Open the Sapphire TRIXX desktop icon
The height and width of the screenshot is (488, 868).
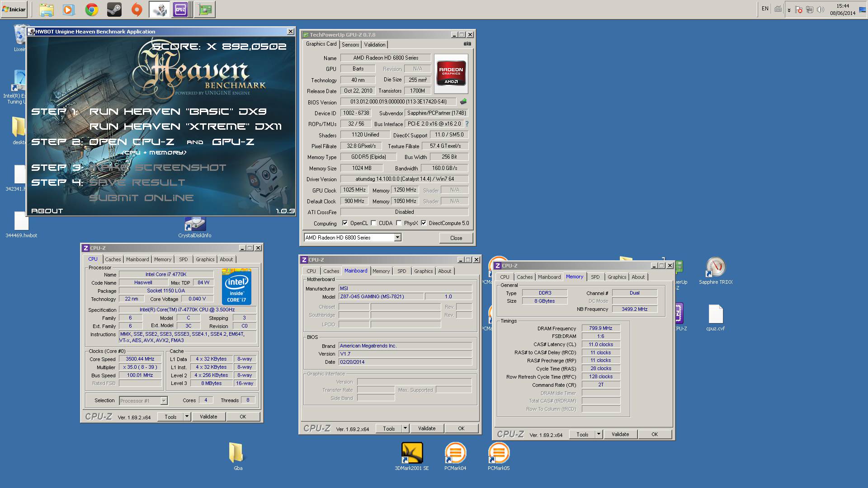tap(716, 271)
